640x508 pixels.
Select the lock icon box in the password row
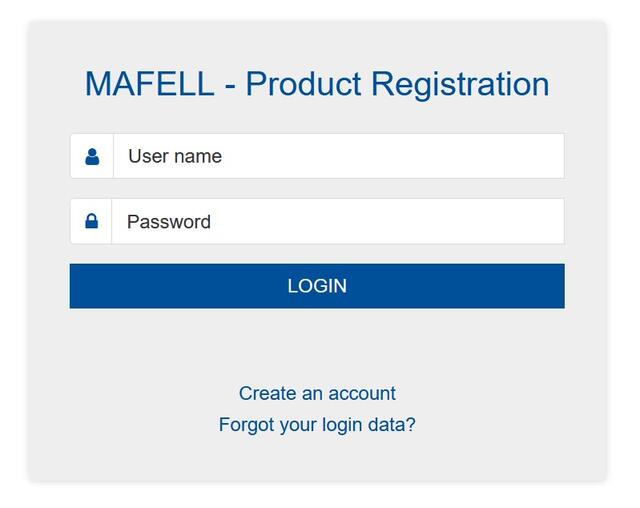click(x=91, y=221)
